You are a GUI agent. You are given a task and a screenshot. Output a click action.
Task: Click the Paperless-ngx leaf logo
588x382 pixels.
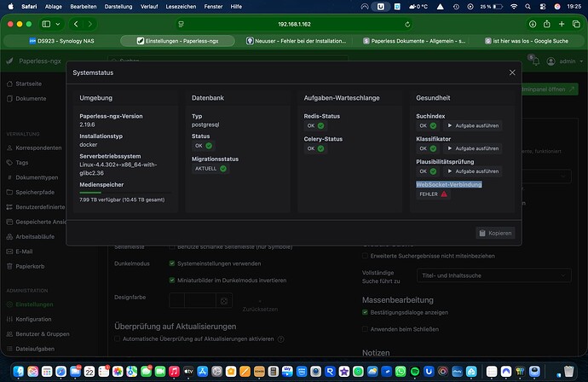pyautogui.click(x=10, y=61)
